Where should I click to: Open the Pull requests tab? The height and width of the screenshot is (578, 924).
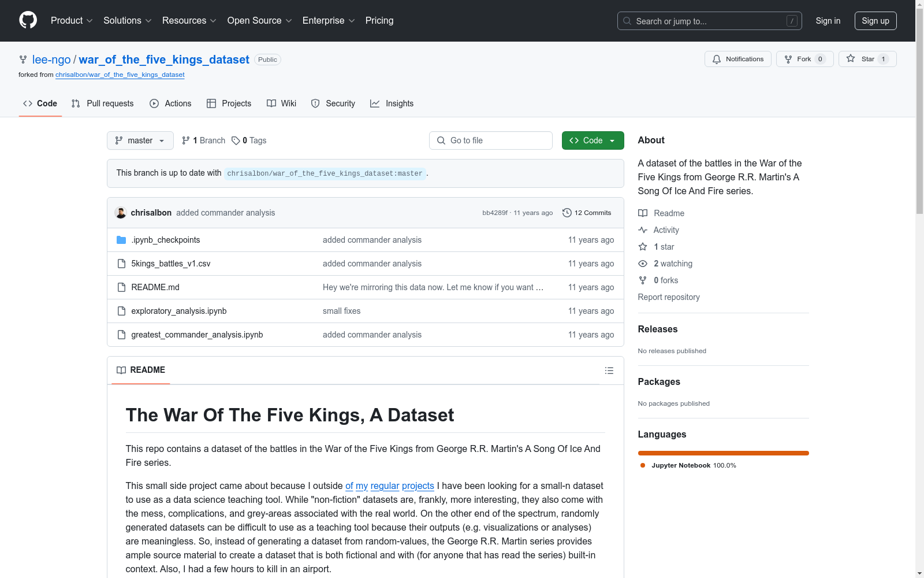pyautogui.click(x=103, y=103)
